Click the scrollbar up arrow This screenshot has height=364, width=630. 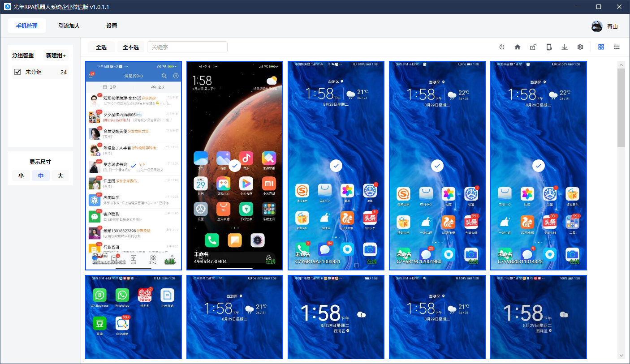click(x=621, y=64)
